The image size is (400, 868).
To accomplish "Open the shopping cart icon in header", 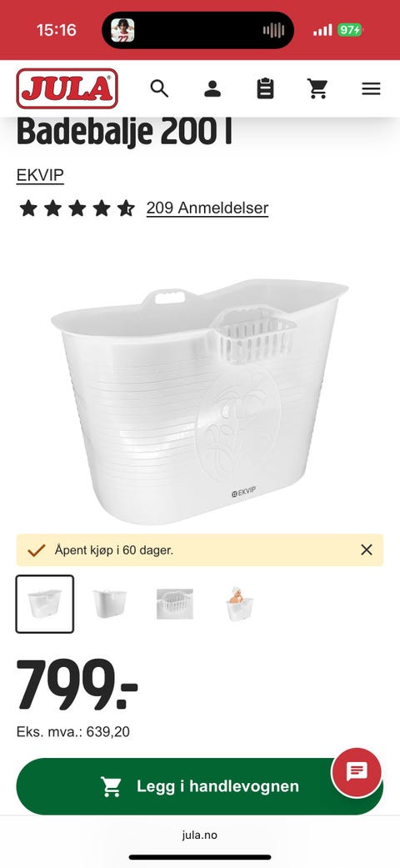I will click(318, 88).
